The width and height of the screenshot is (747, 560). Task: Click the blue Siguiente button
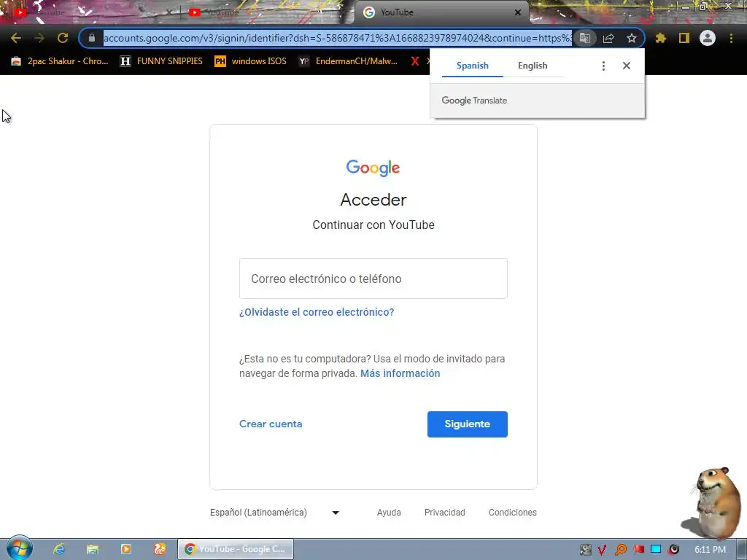pyautogui.click(x=468, y=424)
